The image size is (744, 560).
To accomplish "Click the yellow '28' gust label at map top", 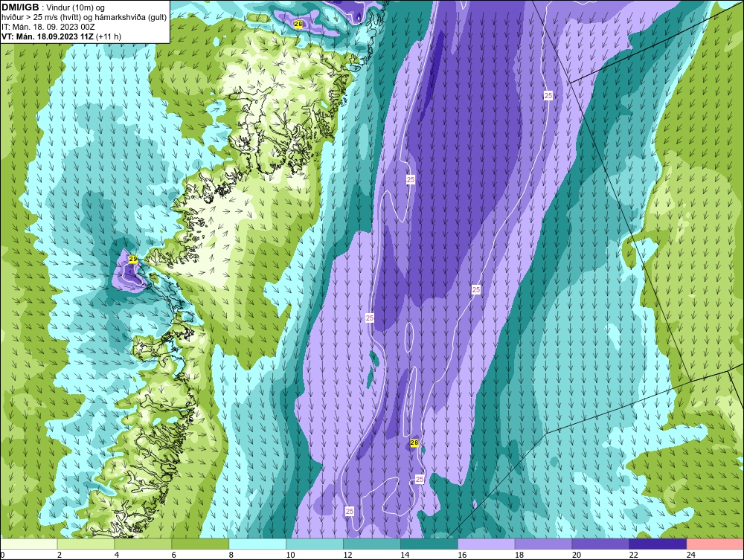I will click(298, 25).
